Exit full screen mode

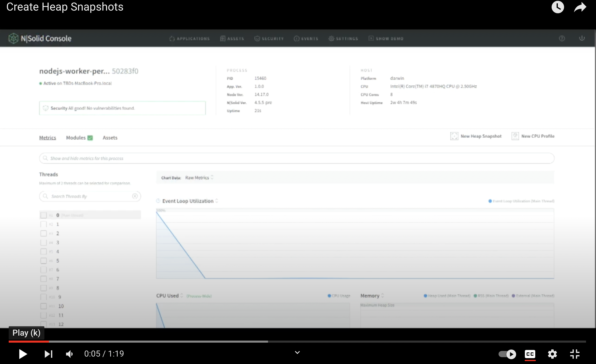pyautogui.click(x=575, y=354)
